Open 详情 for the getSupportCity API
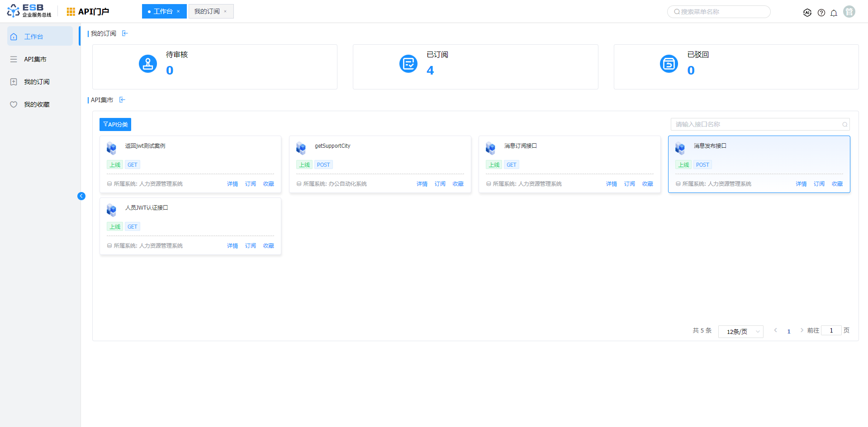 click(x=422, y=184)
